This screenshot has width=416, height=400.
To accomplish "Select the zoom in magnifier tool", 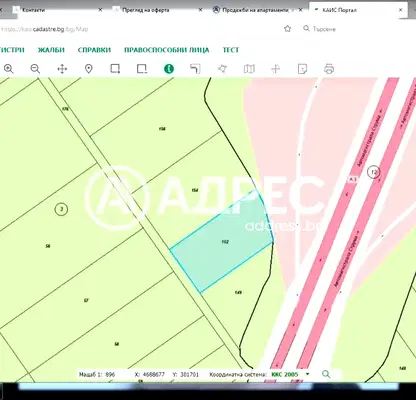I will coord(9,69).
